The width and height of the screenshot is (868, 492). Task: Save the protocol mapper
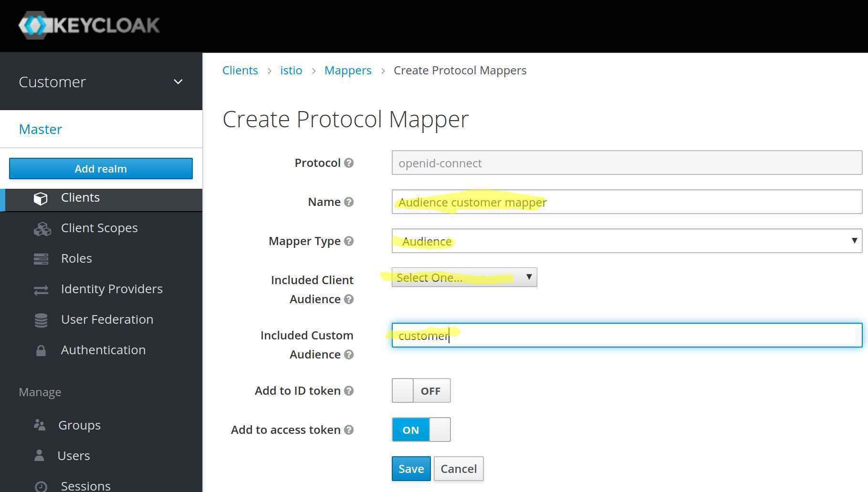[x=411, y=469]
